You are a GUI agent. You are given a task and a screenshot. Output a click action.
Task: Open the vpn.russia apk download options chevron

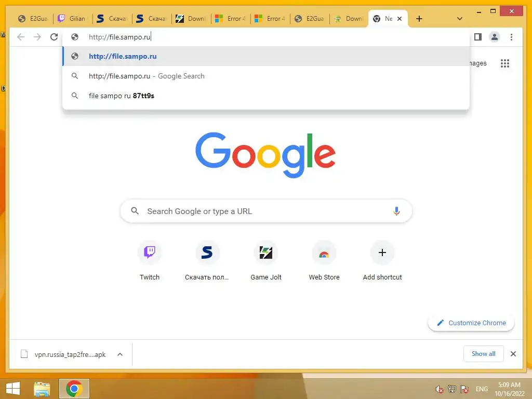pos(120,354)
